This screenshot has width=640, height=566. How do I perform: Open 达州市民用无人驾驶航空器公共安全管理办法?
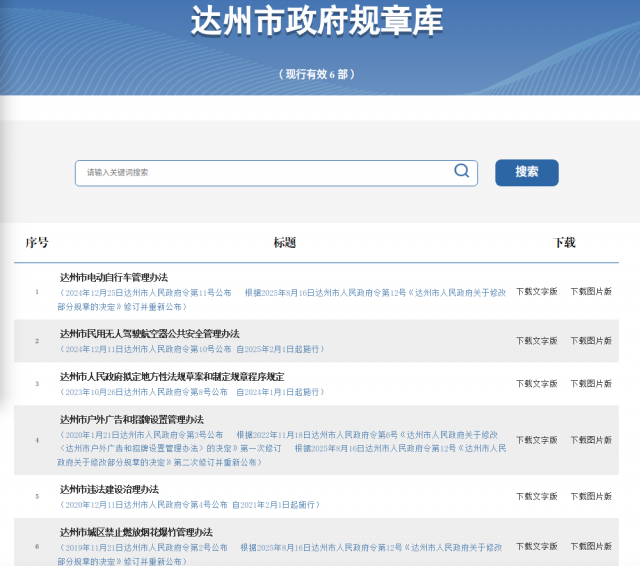pos(150,334)
